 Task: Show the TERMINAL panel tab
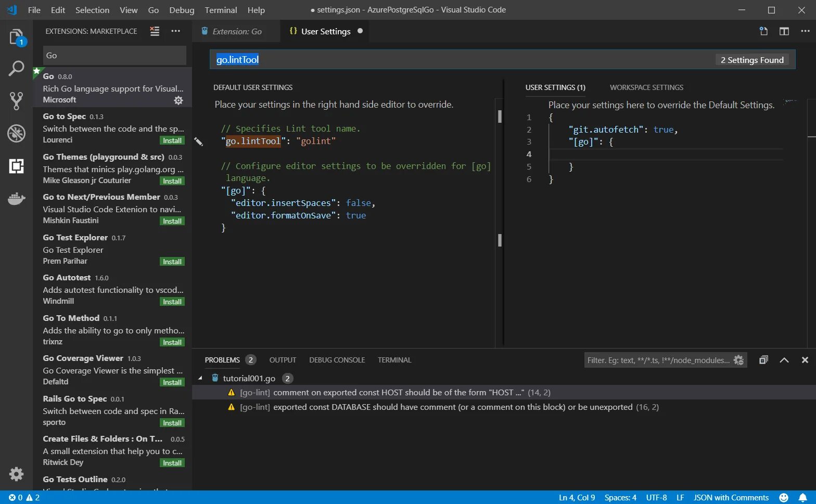coord(394,360)
